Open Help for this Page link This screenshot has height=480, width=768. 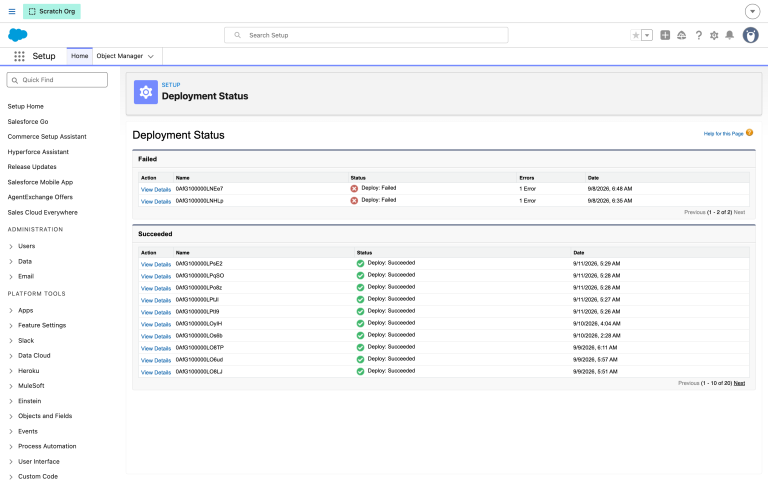[723, 134]
